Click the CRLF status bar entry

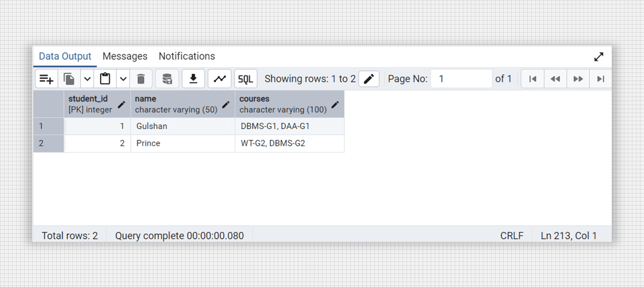coord(512,235)
